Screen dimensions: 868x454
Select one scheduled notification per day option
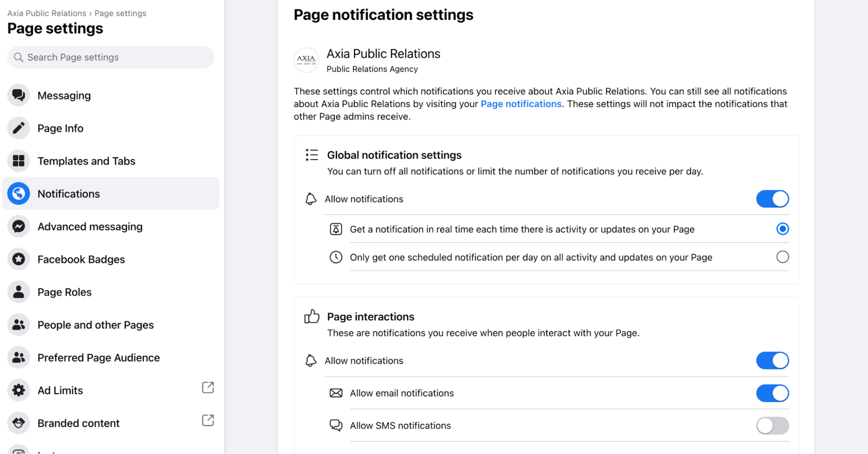coord(782,257)
